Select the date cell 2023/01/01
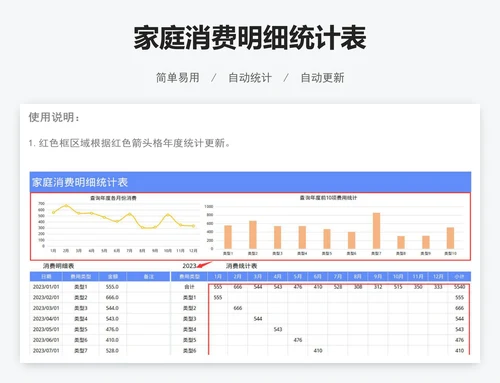This screenshot has height=383, width=500. click(46, 287)
